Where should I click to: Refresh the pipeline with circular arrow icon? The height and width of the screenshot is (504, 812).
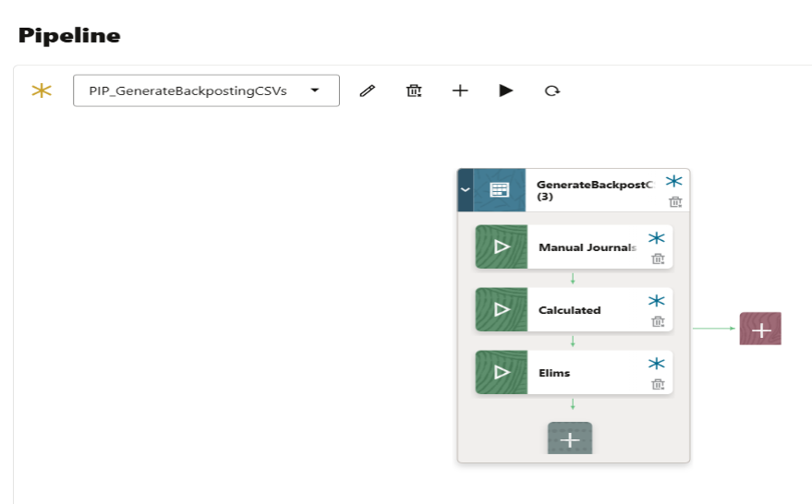[552, 91]
